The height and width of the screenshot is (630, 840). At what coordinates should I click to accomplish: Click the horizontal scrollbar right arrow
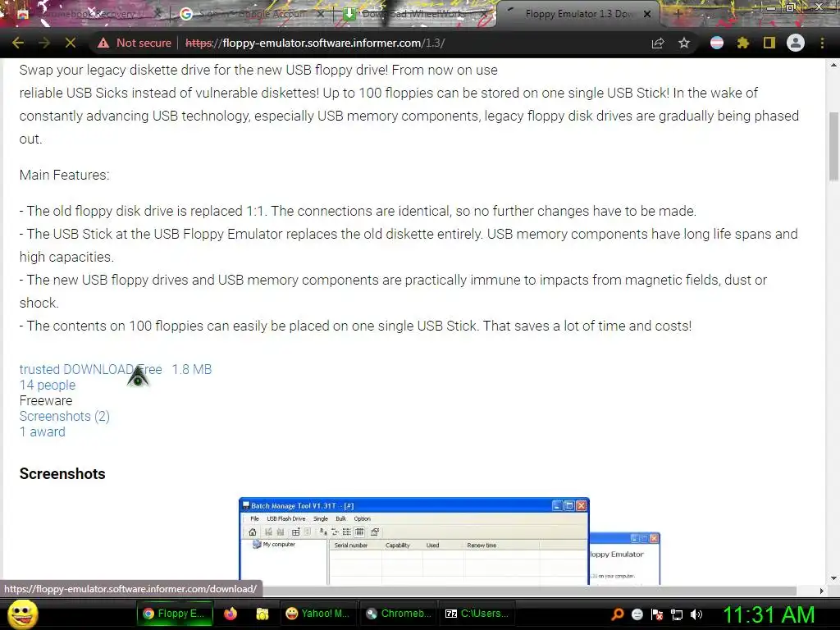pos(822,591)
